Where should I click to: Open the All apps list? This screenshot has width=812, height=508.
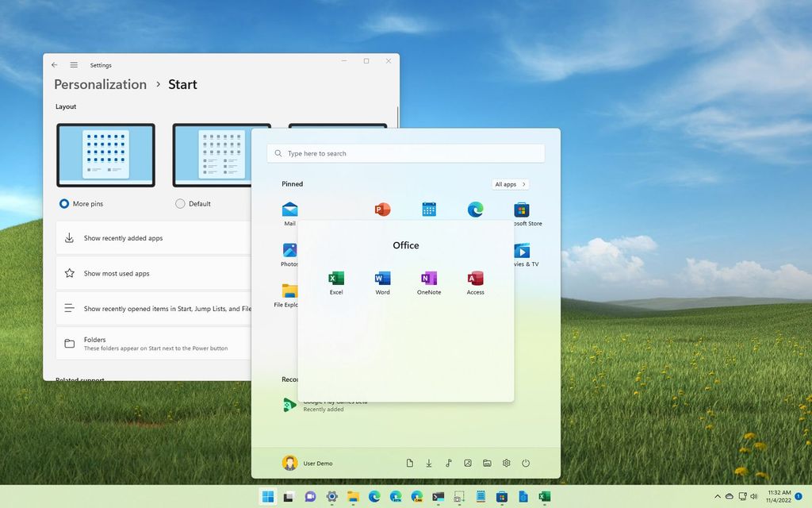pyautogui.click(x=510, y=184)
